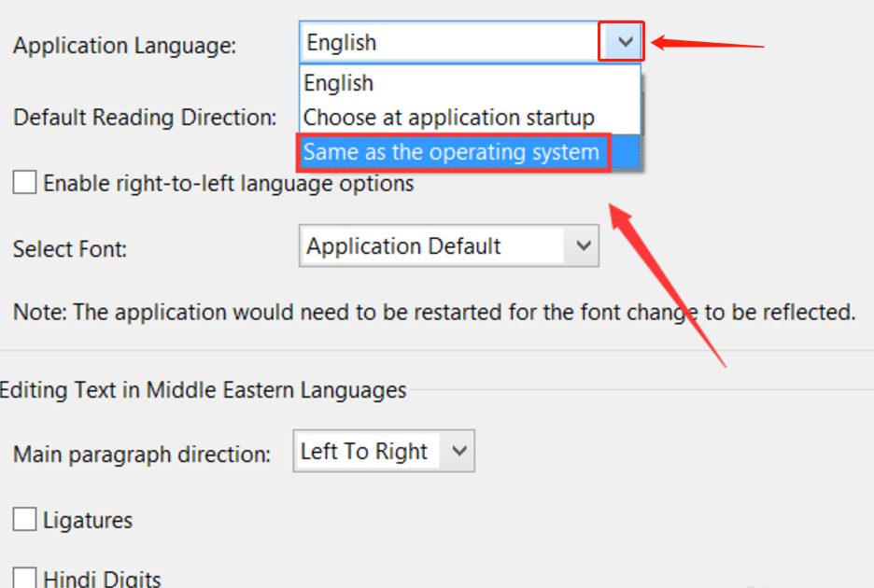This screenshot has width=874, height=588.
Task: Click the "Application Default" font box
Action: (x=431, y=246)
